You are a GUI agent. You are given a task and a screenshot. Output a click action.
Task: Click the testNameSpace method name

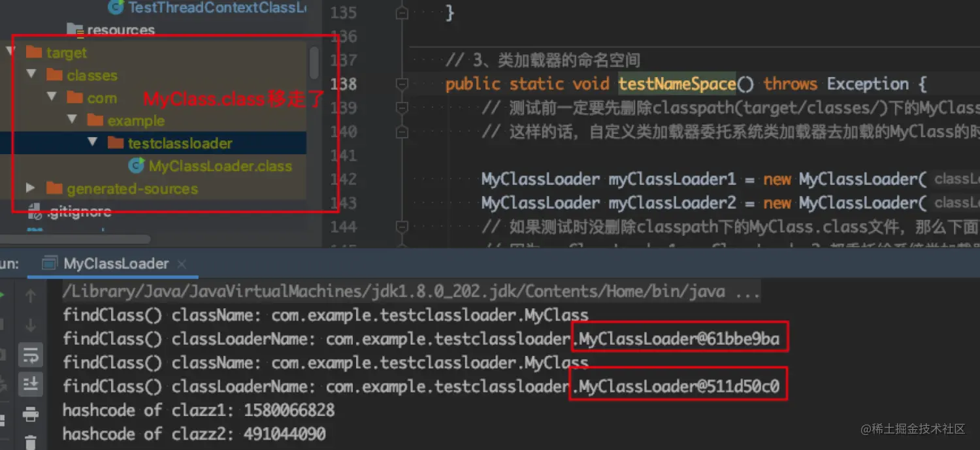(677, 84)
